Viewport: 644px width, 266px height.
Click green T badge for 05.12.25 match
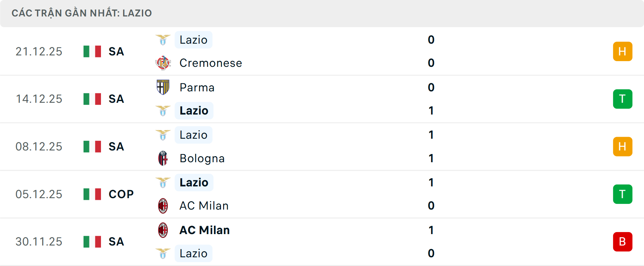623,194
